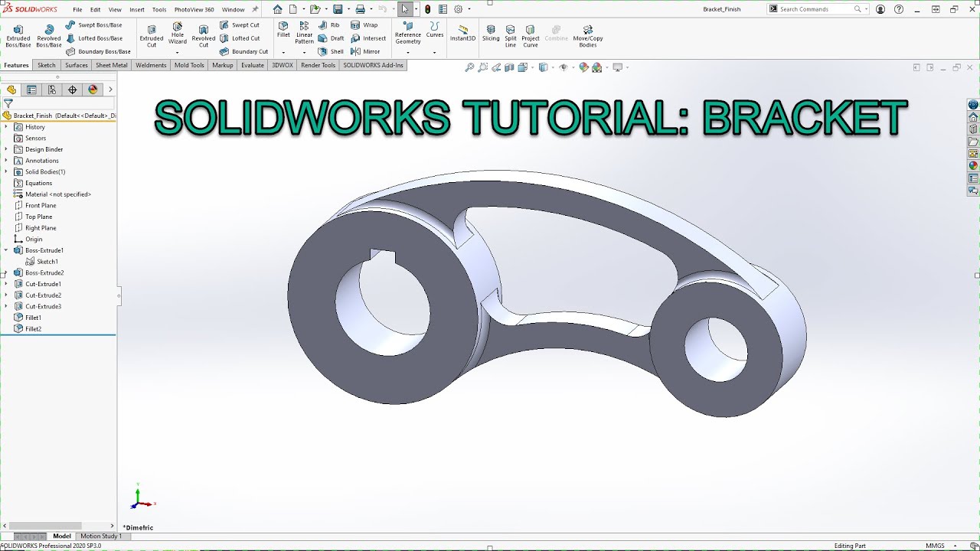Select the Split Line tool
980x551 pixels.
(x=511, y=35)
